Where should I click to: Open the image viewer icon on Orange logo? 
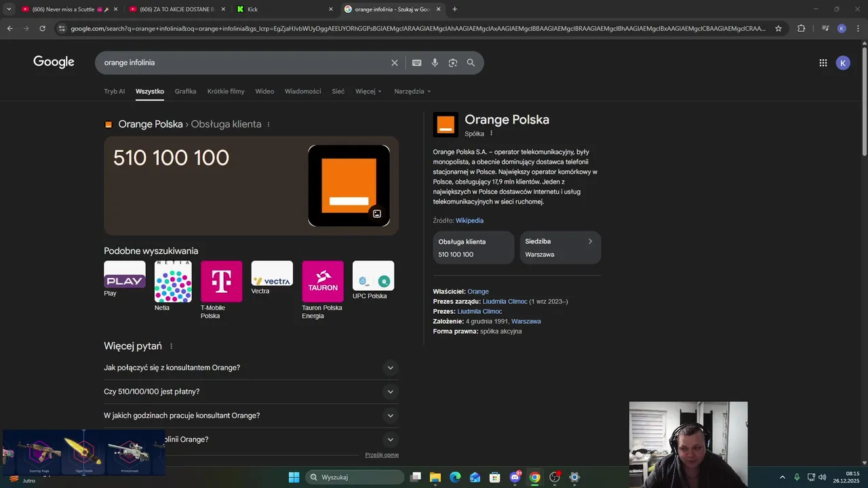[x=377, y=213]
